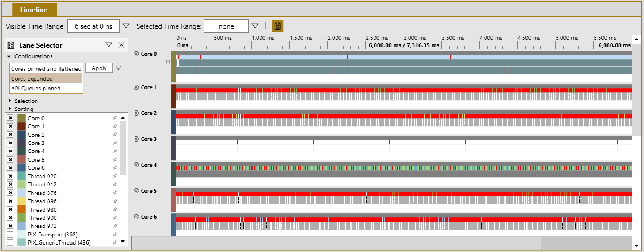Select the Timeline tab
This screenshot has height=252, width=644.
pos(33,9)
